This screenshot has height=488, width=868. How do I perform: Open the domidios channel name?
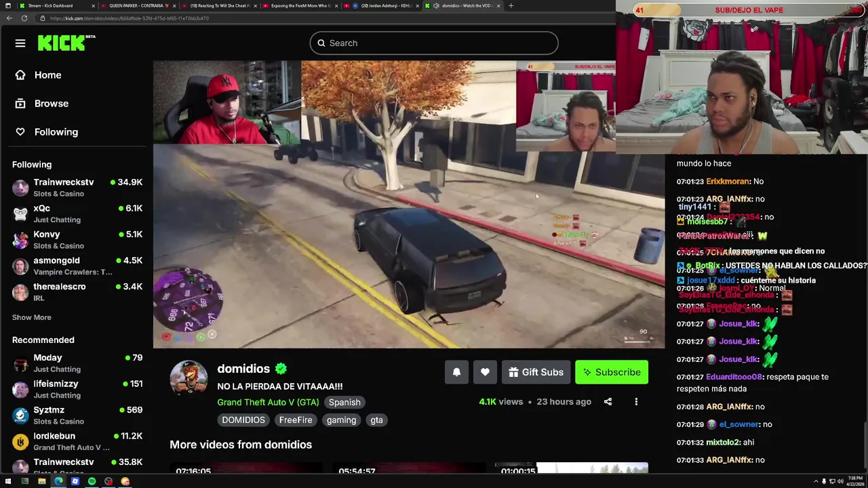(x=243, y=369)
